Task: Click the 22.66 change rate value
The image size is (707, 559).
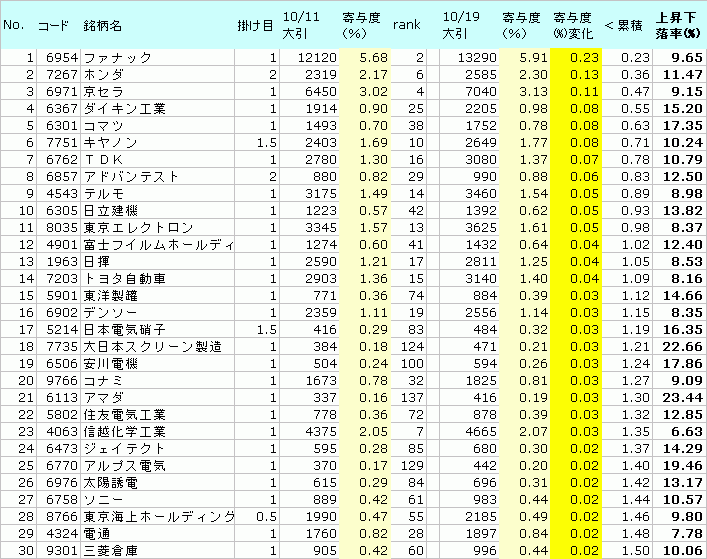Action: click(x=683, y=347)
